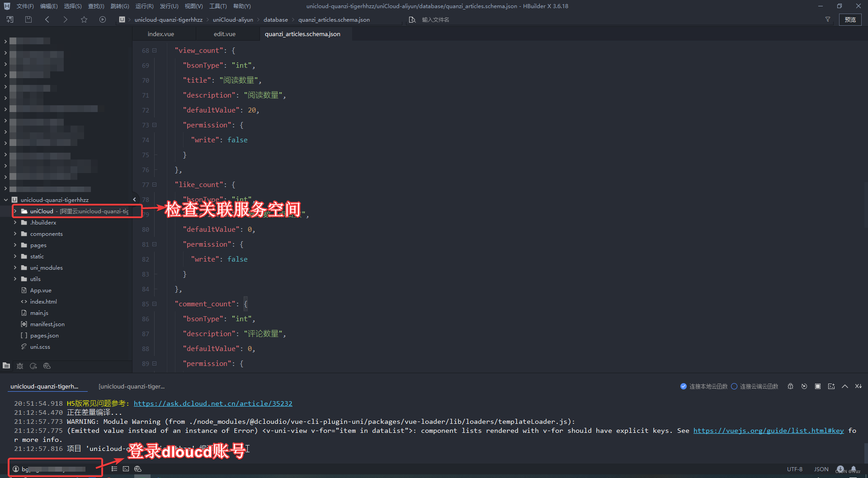Expand the utils folder
868x478 pixels.
coord(15,279)
